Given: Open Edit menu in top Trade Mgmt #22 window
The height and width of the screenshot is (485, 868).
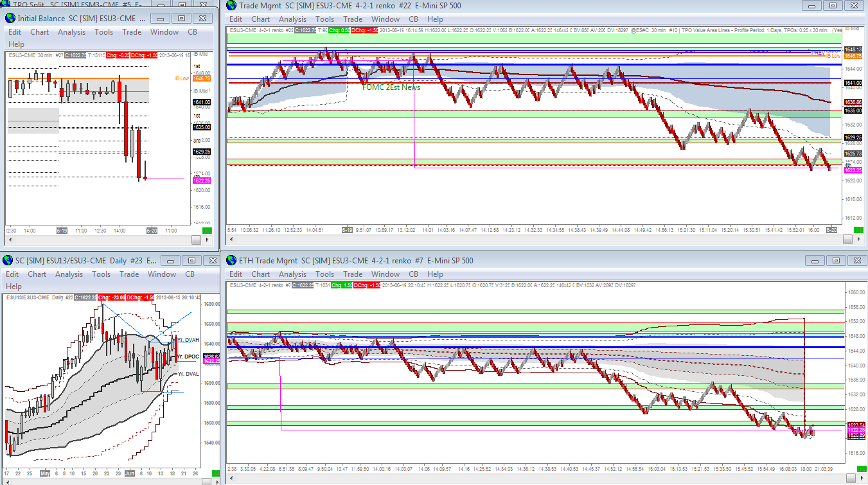Looking at the screenshot, I should click(x=236, y=19).
